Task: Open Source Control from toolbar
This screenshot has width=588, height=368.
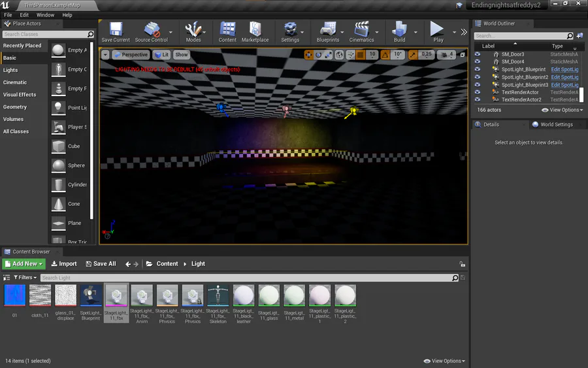Action: pos(151,32)
